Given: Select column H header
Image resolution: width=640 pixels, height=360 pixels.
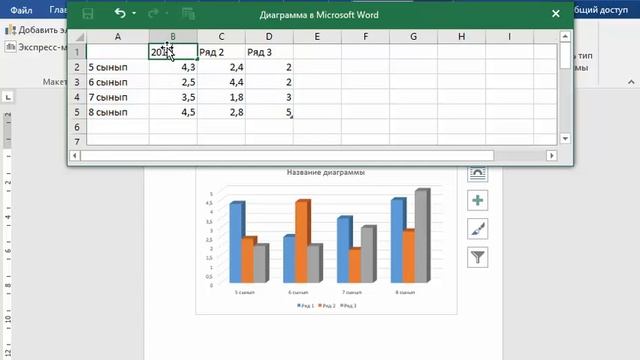Looking at the screenshot, I should pyautogui.click(x=462, y=37).
